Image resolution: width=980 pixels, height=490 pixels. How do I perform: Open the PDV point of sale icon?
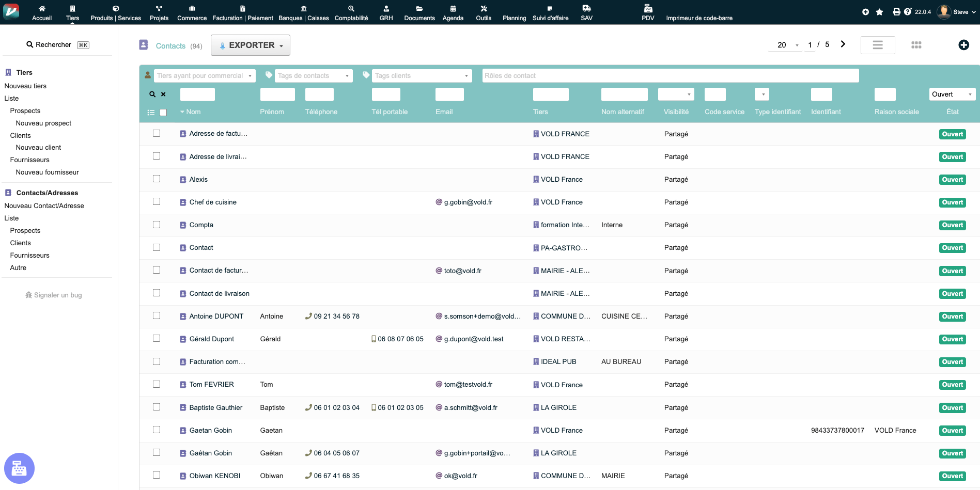click(648, 9)
